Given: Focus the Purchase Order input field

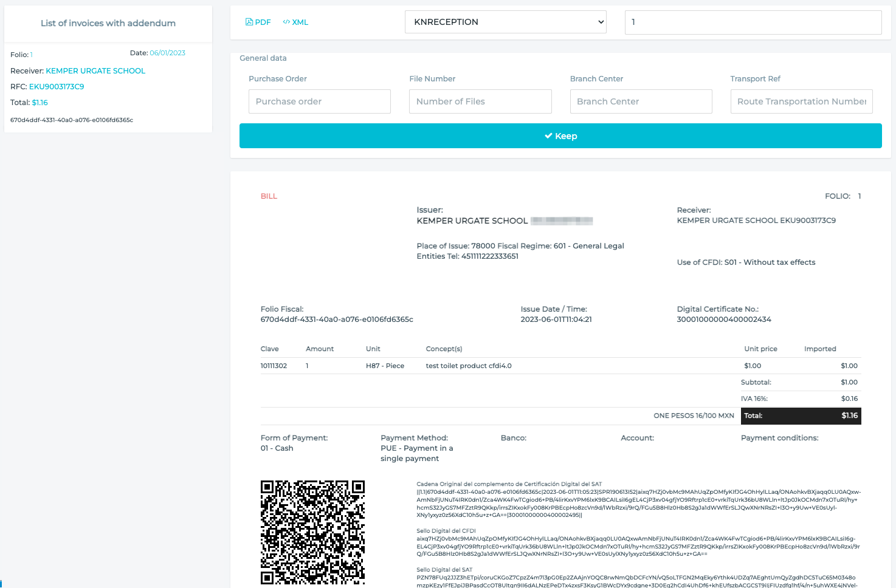Looking at the screenshot, I should pos(320,101).
